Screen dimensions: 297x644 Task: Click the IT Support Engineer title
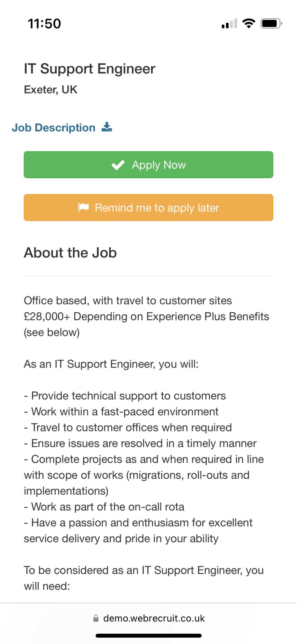click(x=89, y=69)
